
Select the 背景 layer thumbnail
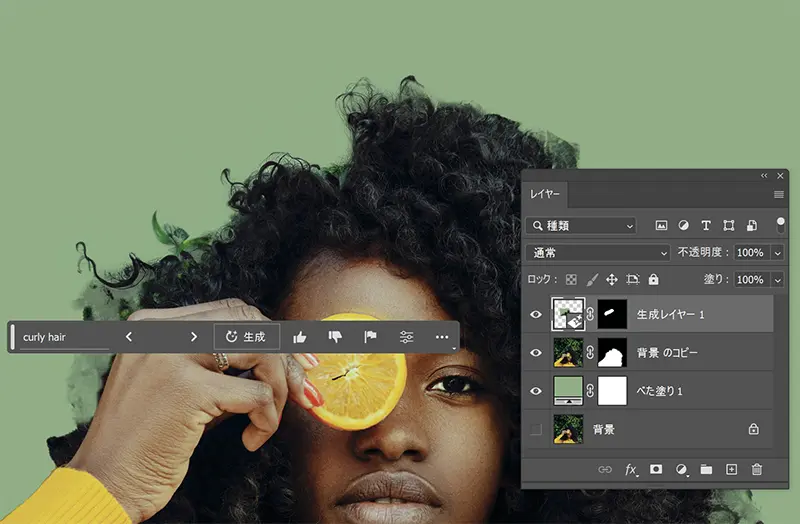(568, 429)
